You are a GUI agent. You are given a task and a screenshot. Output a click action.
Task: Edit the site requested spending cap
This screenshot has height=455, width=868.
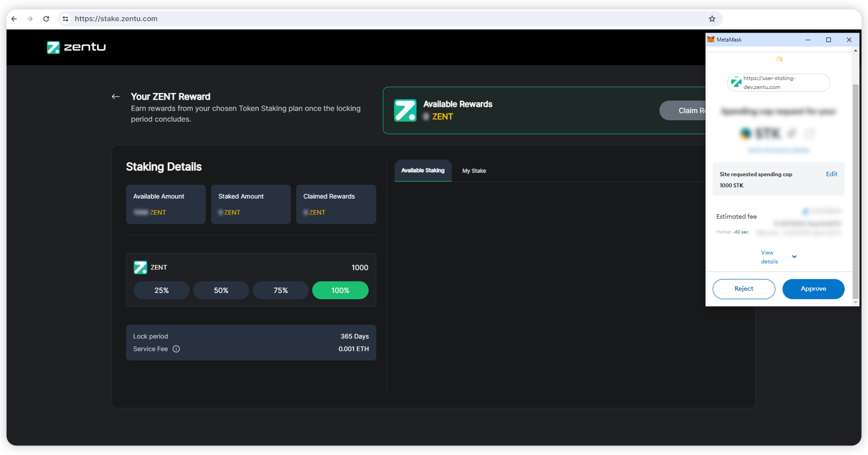pyautogui.click(x=831, y=174)
